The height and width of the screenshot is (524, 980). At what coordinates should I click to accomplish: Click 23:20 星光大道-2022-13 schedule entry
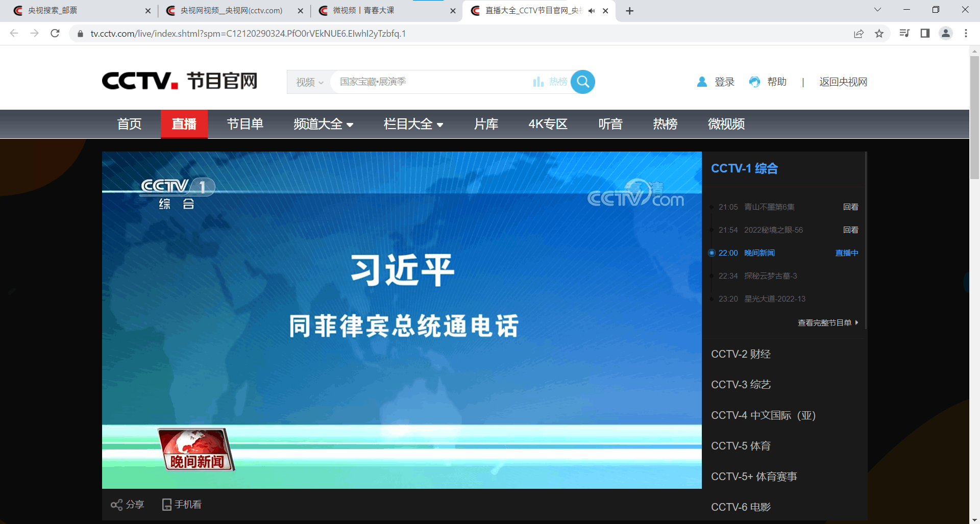click(x=762, y=299)
